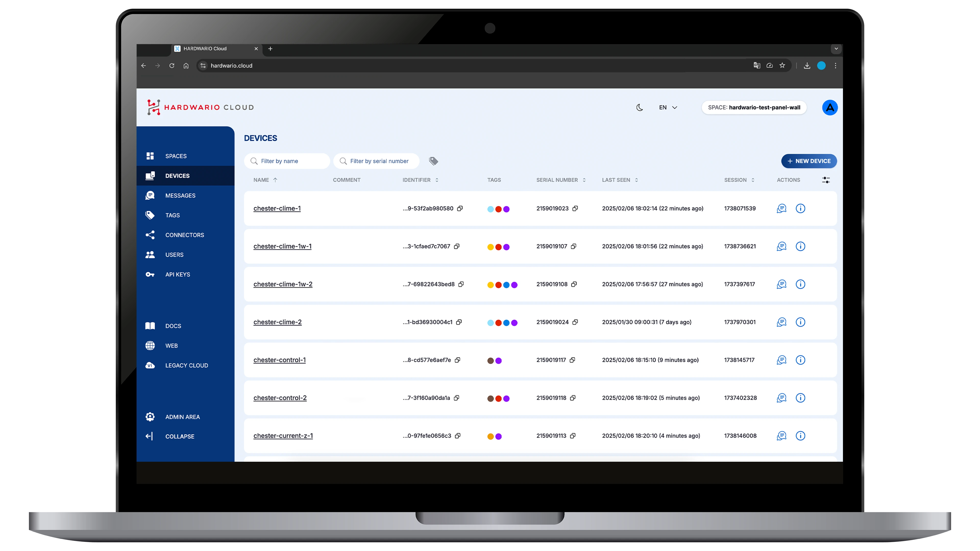Copy serial number 2159019118
This screenshot has width=980, height=551.
coord(572,398)
